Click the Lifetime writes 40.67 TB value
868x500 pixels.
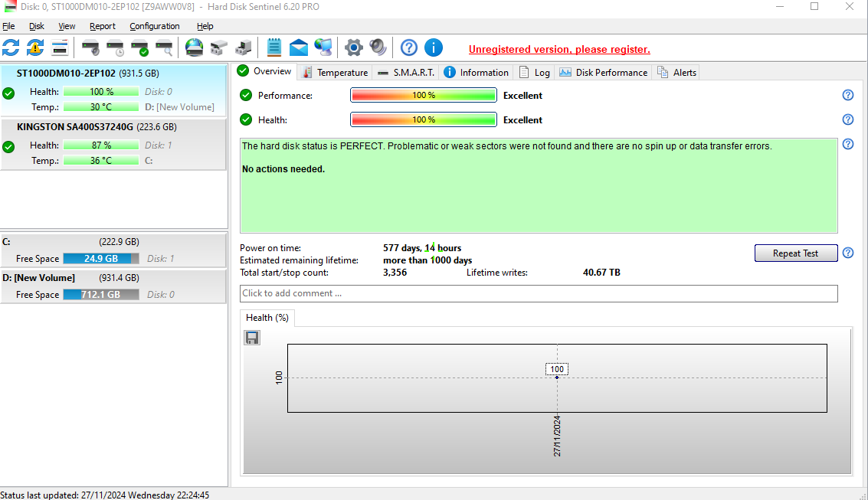(x=601, y=272)
